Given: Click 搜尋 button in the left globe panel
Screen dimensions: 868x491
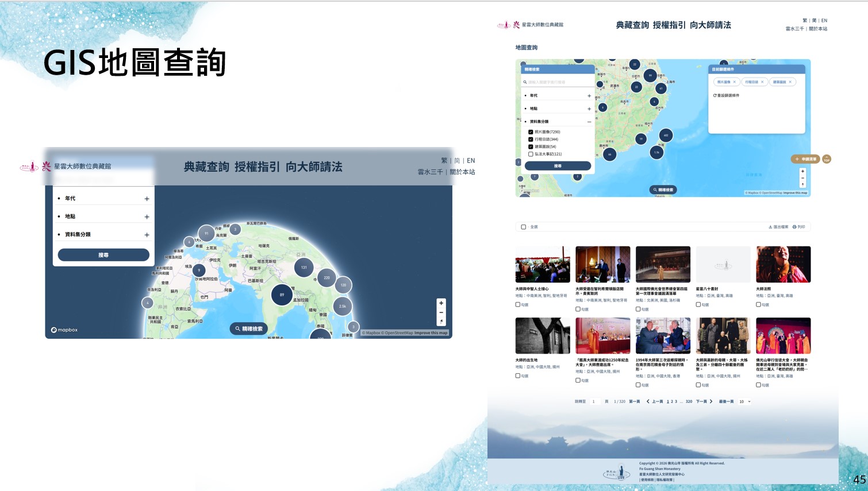Looking at the screenshot, I should click(103, 255).
